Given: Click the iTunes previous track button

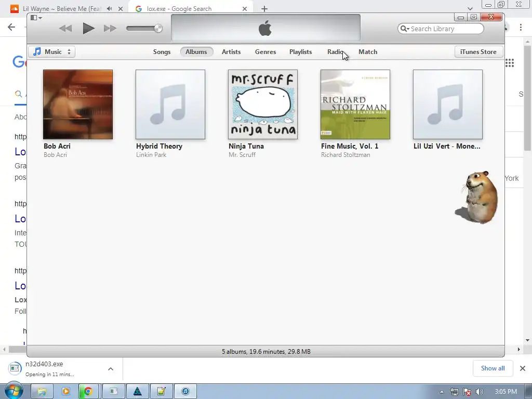Looking at the screenshot, I should [x=65, y=29].
